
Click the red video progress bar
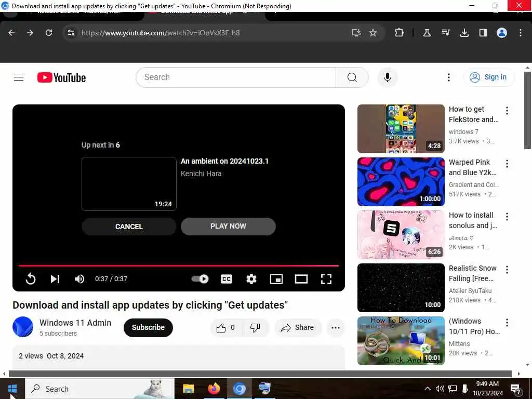point(179,265)
